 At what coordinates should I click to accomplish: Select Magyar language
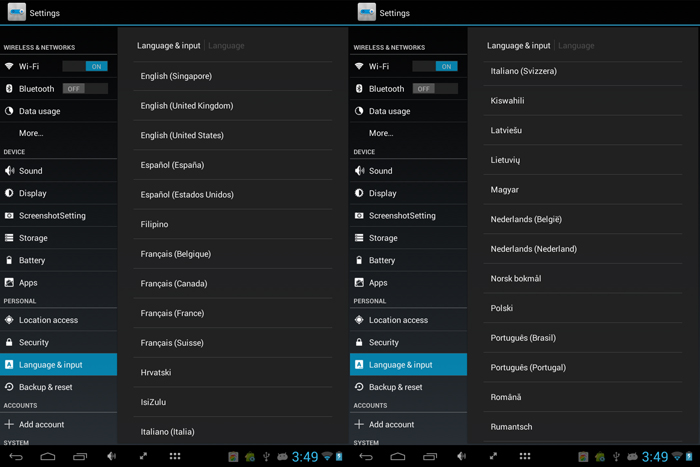tap(583, 190)
